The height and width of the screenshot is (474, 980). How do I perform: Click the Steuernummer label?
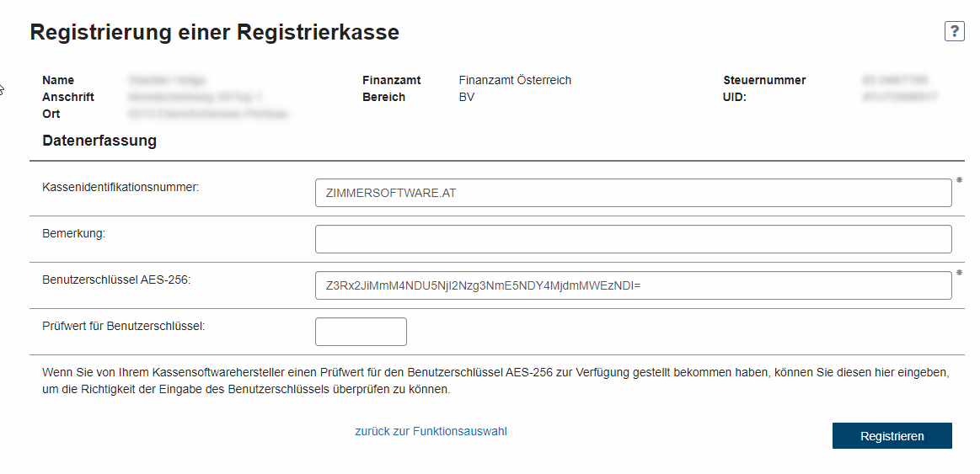(x=764, y=80)
